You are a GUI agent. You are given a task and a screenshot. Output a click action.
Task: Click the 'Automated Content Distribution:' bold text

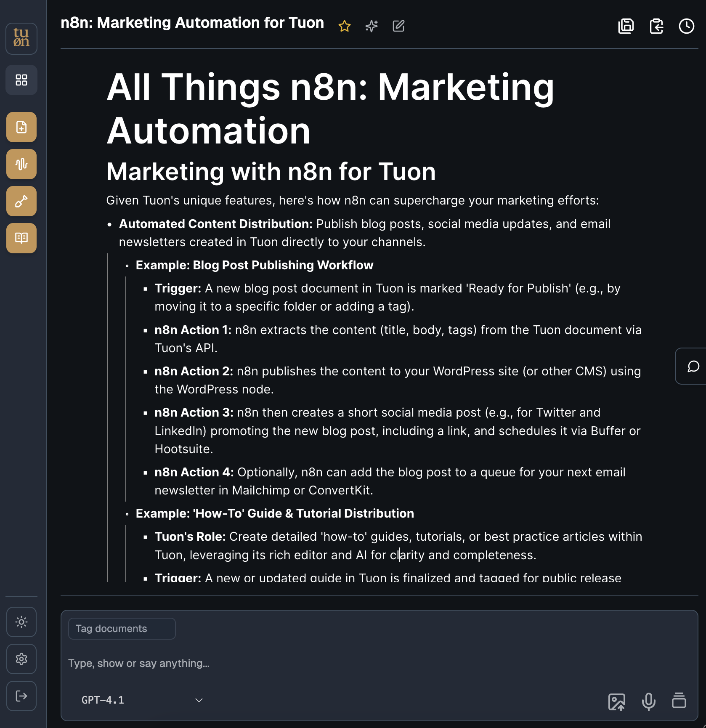tap(216, 224)
